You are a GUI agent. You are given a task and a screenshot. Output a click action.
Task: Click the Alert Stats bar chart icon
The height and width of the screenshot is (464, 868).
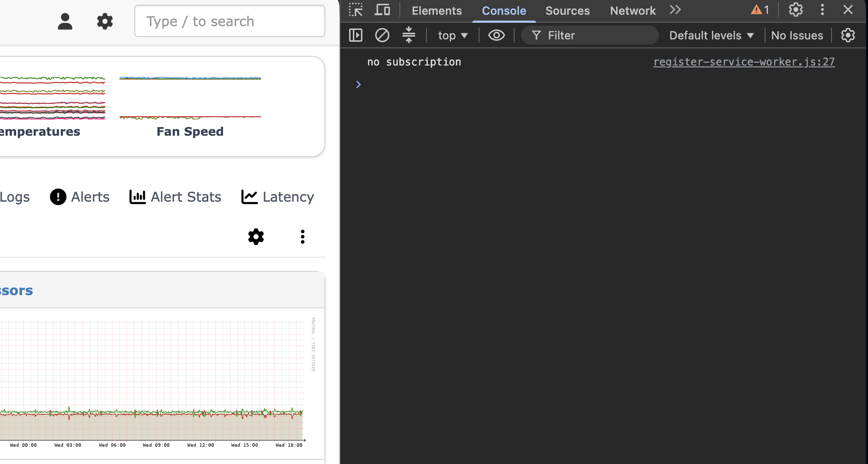tap(138, 197)
